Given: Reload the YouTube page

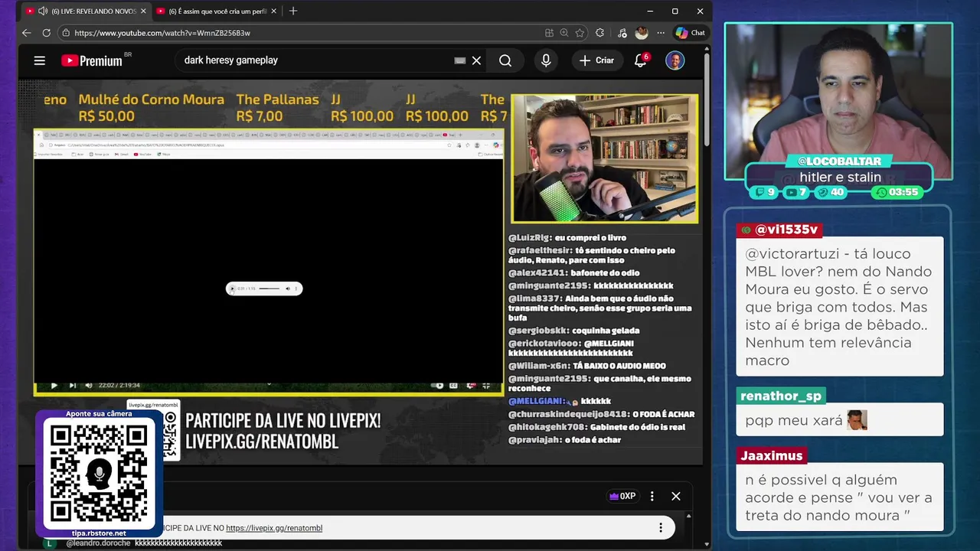Looking at the screenshot, I should [x=47, y=33].
